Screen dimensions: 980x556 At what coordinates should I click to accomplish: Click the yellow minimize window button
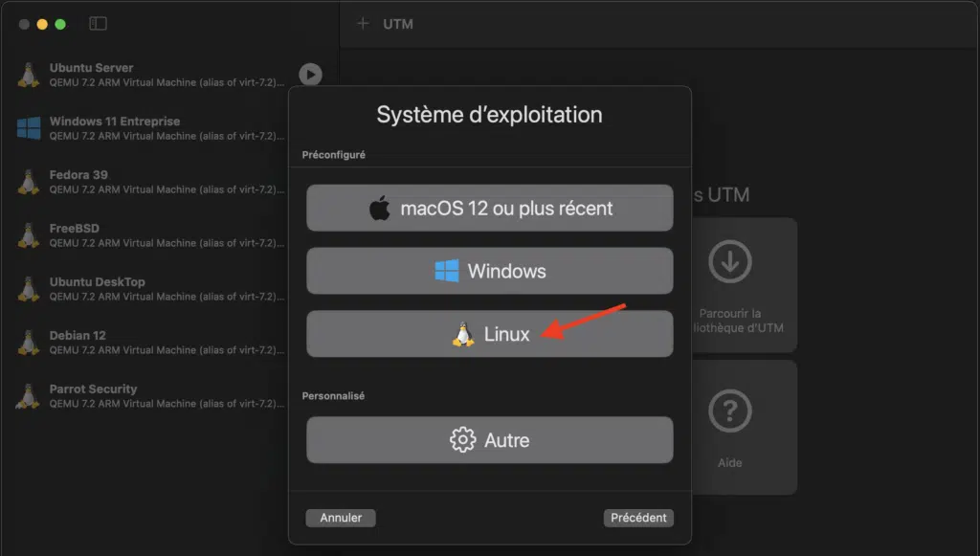coord(42,24)
